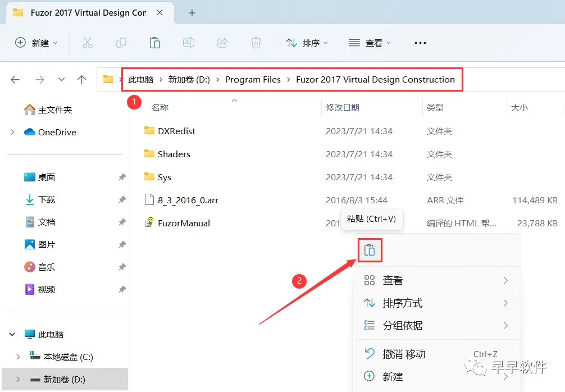Sort by 类型 column header
Image resolution: width=565 pixels, height=392 pixels.
pyautogui.click(x=435, y=107)
